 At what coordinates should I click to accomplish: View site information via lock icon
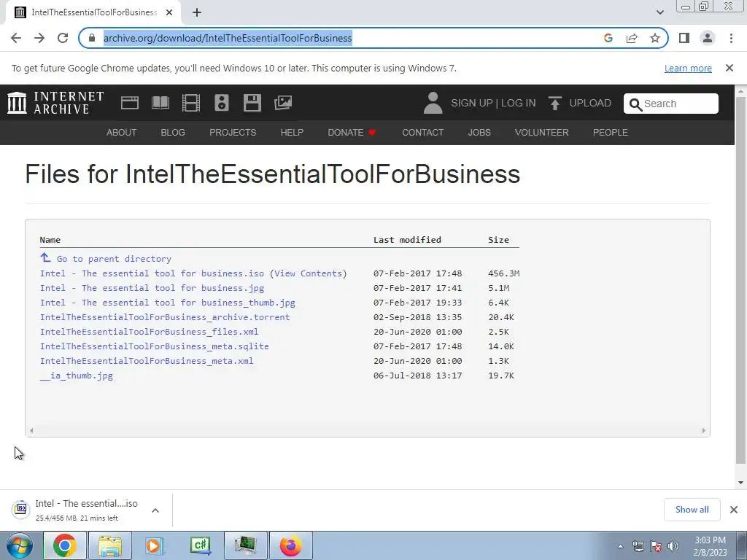[x=93, y=38]
